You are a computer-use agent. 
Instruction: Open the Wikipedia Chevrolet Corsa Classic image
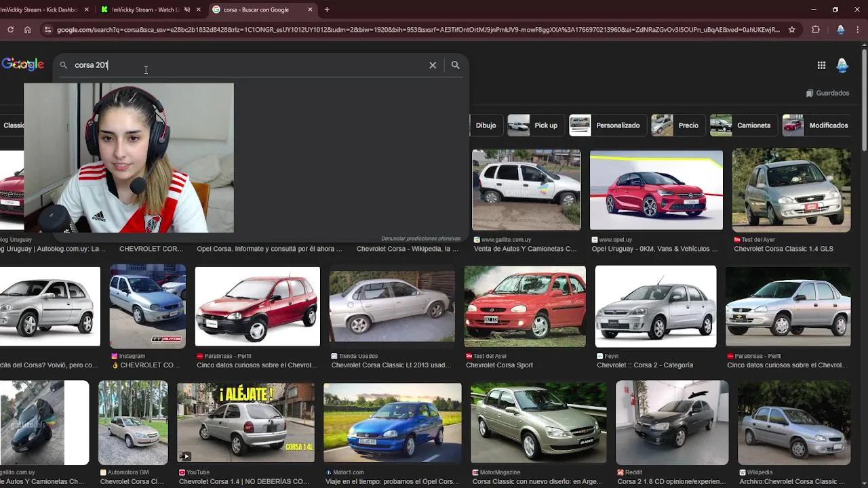[794, 423]
